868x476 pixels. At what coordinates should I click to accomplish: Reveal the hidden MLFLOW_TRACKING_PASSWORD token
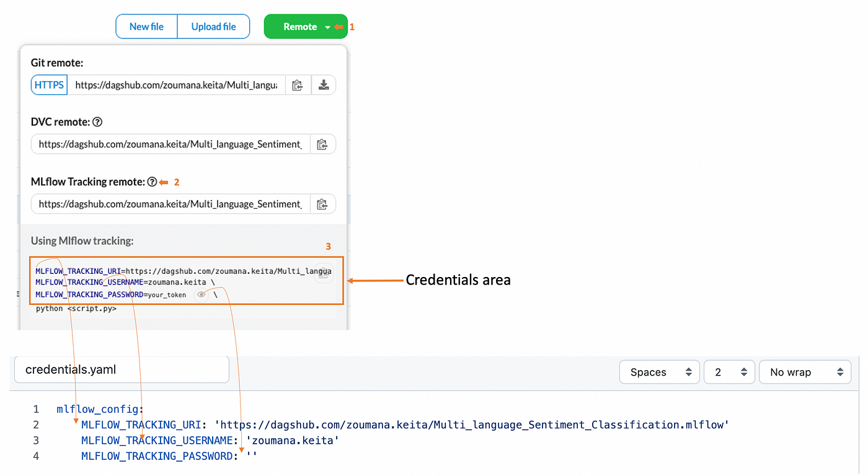(x=200, y=294)
